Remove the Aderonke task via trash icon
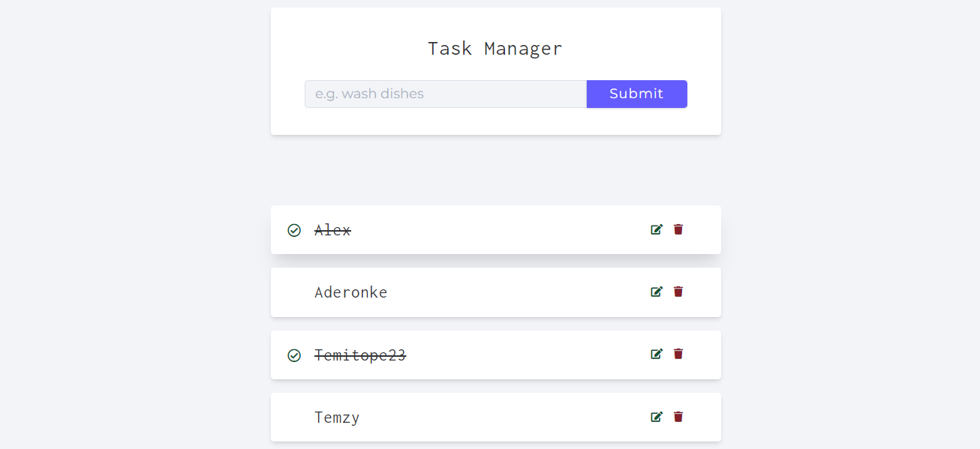This screenshot has height=449, width=980. pyautogui.click(x=678, y=292)
